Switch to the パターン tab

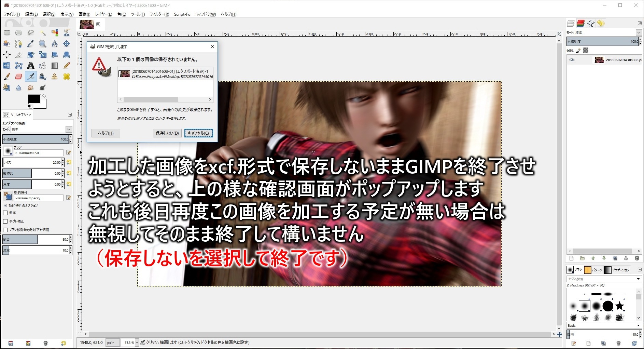click(593, 270)
